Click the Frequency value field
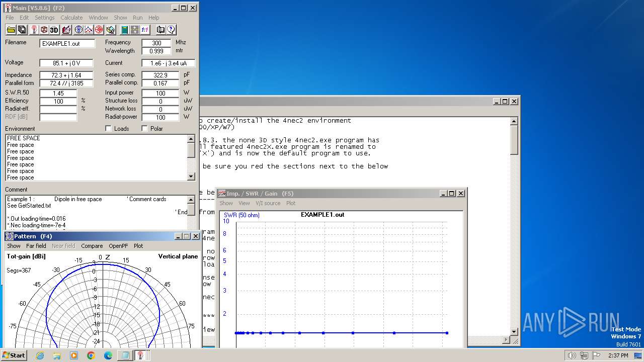This screenshot has width=644, height=362. 156,43
